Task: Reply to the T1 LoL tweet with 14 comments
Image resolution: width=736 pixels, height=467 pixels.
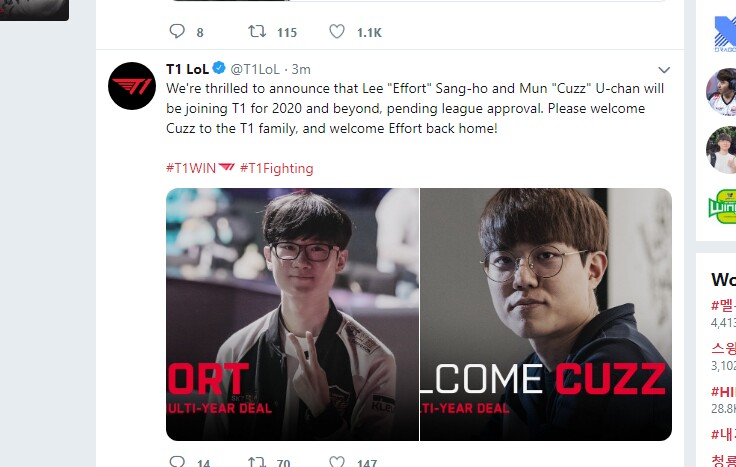Action: click(x=177, y=462)
